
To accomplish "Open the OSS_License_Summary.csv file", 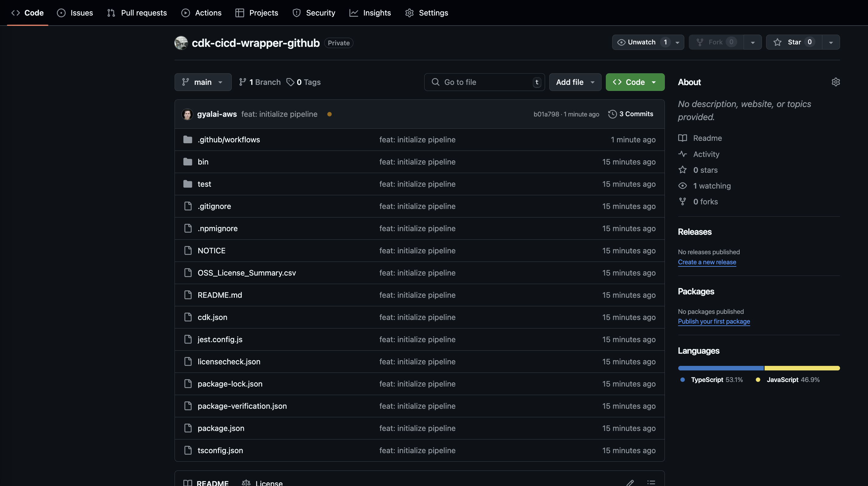I will click(x=247, y=273).
